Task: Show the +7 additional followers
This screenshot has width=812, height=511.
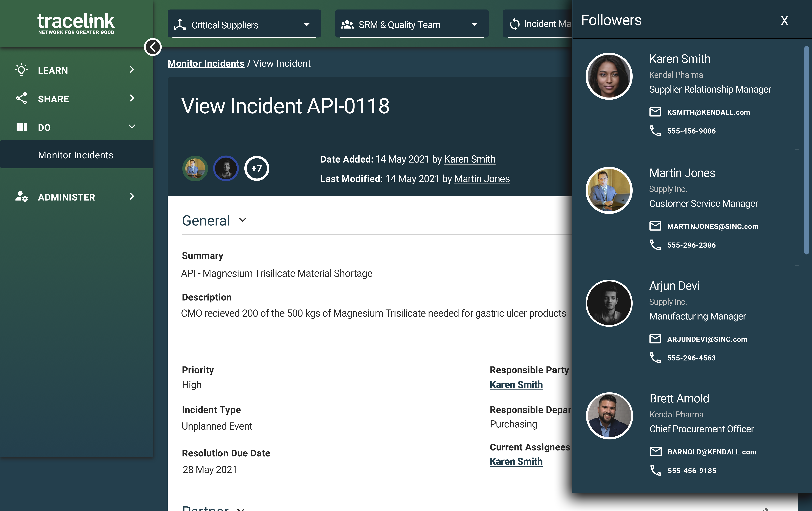Action: 257,168
